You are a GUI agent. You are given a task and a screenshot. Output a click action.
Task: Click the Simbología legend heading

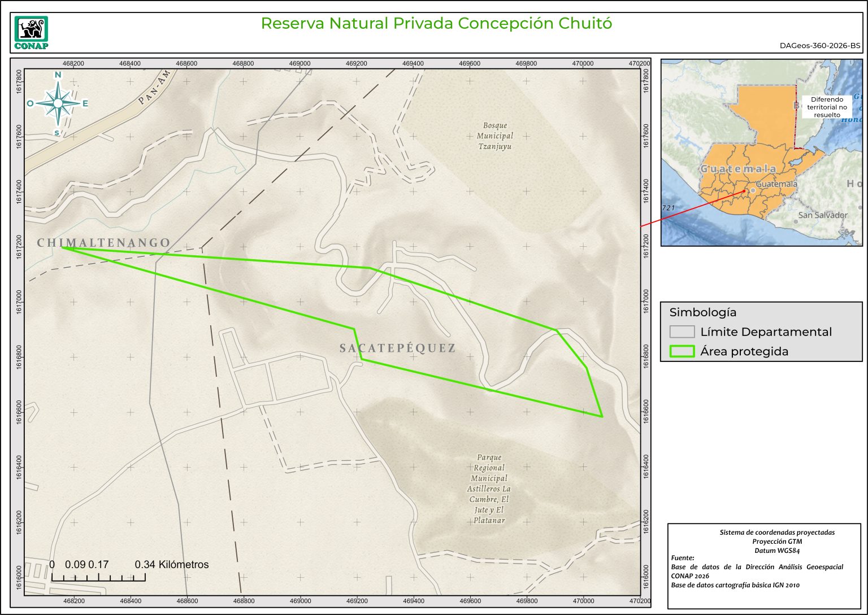tap(702, 312)
